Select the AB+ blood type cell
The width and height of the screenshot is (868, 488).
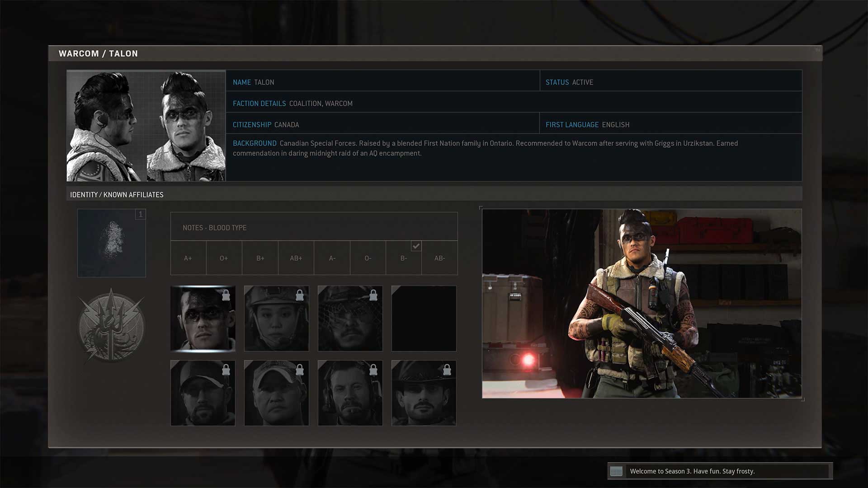pos(296,258)
